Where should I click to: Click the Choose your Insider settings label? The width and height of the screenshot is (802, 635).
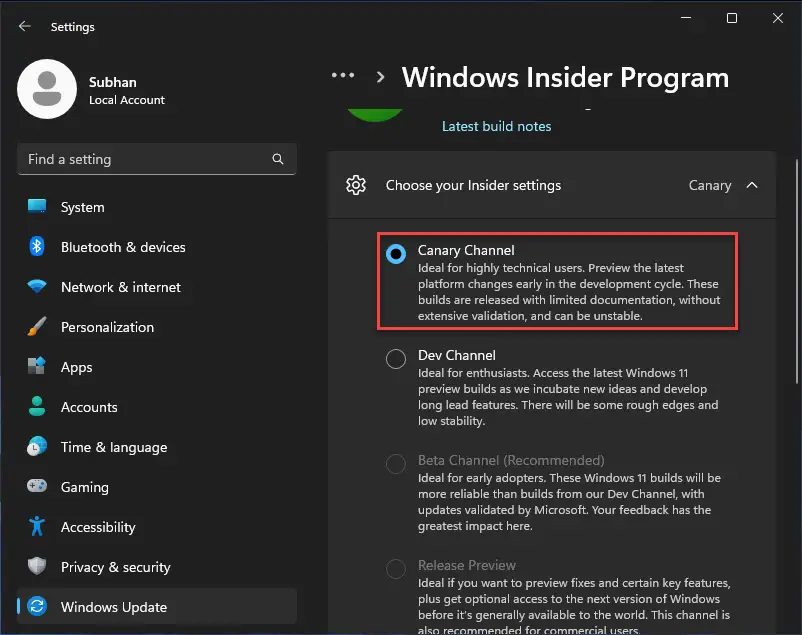coord(473,185)
